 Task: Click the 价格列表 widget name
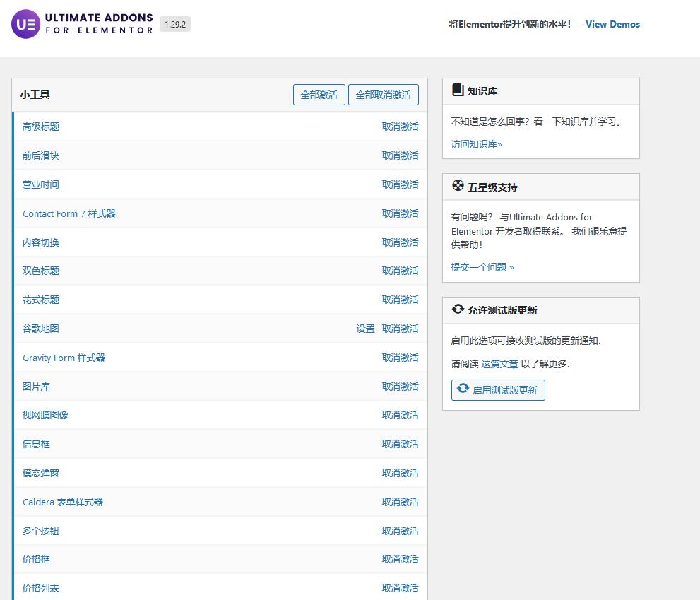41,588
